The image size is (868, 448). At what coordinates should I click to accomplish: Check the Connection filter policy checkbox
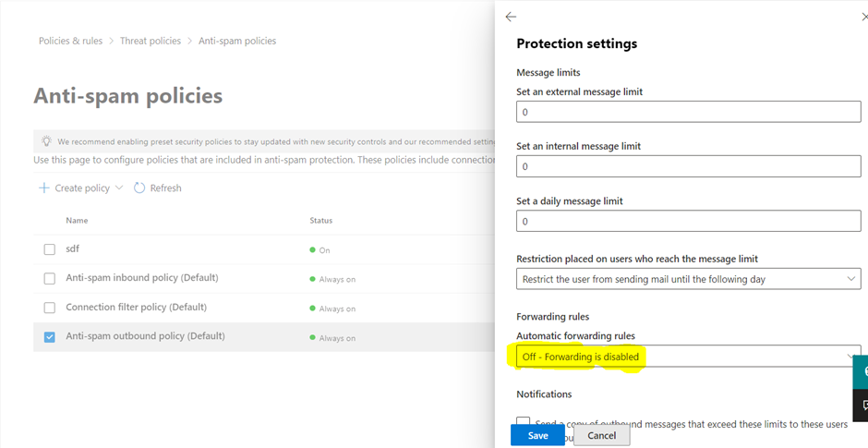(x=49, y=308)
